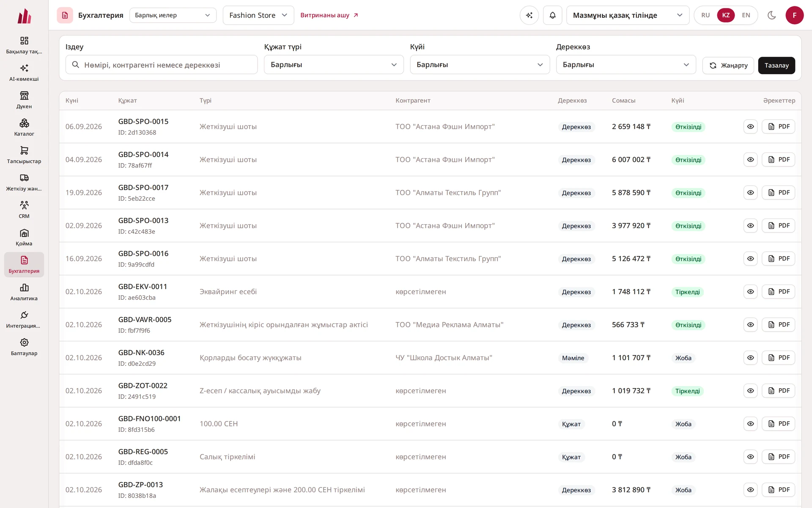Go to Тапсырыстар cart icon
Image resolution: width=812 pixels, height=508 pixels.
click(x=24, y=150)
